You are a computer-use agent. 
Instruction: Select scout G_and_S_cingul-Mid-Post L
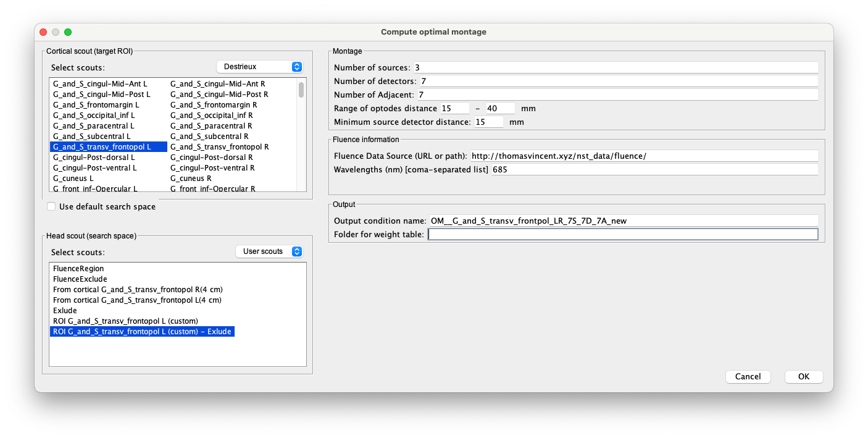102,95
